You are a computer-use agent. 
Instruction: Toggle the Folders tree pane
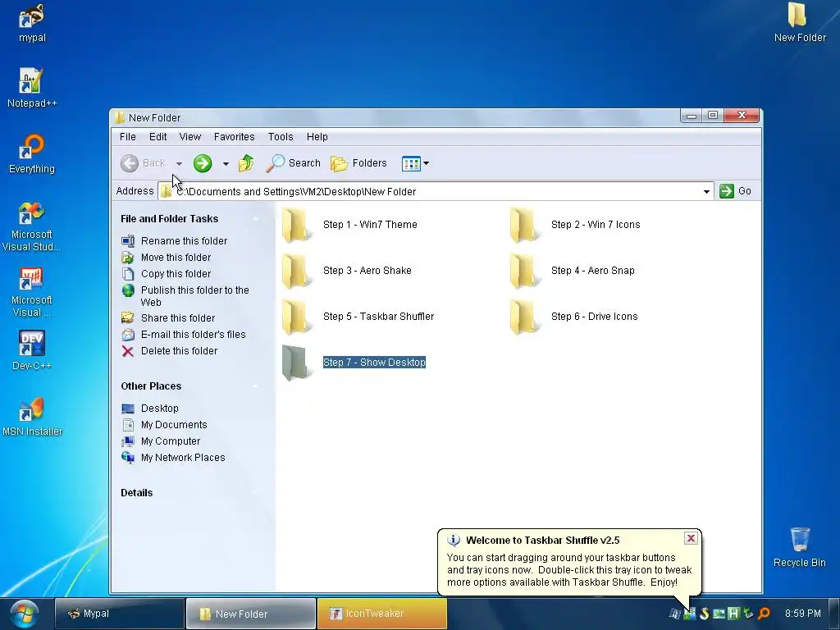click(x=359, y=163)
